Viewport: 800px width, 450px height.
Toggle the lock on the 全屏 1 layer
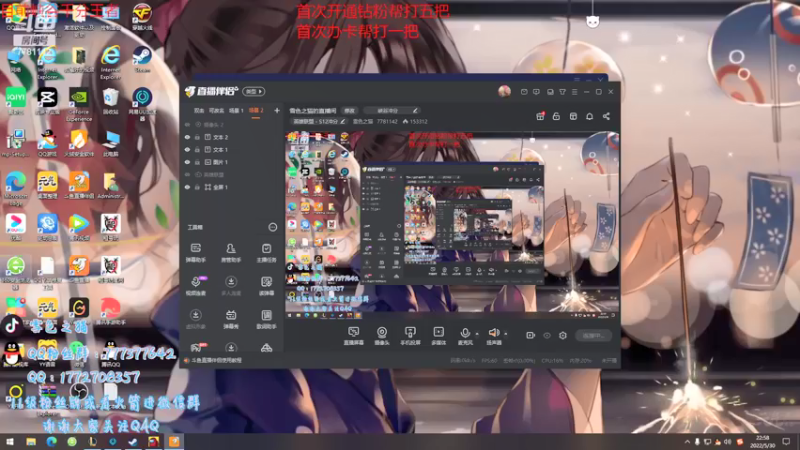click(x=197, y=187)
